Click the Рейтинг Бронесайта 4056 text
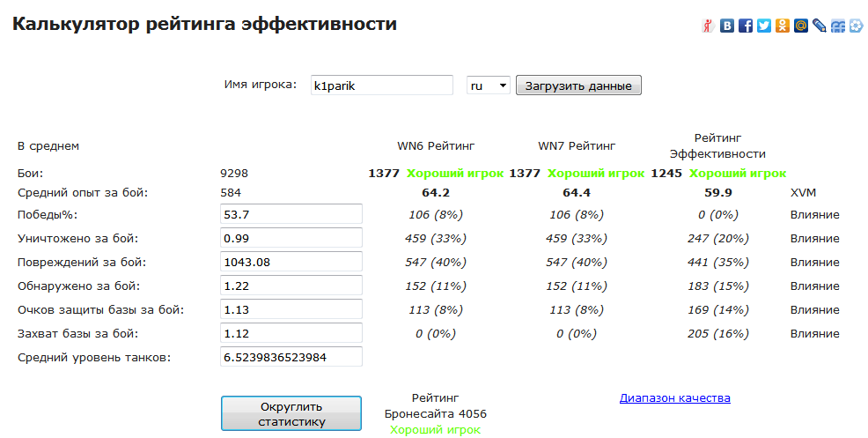The width and height of the screenshot is (868, 438). click(x=436, y=406)
